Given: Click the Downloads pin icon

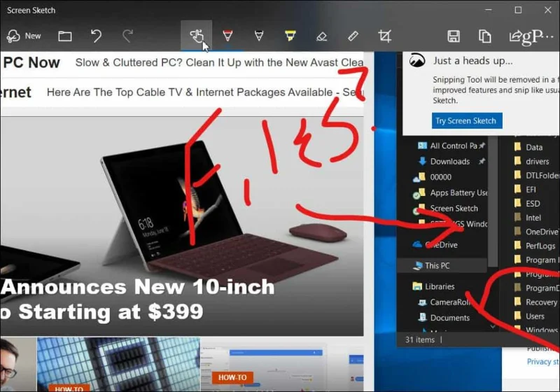Looking at the screenshot, I should (x=482, y=162).
